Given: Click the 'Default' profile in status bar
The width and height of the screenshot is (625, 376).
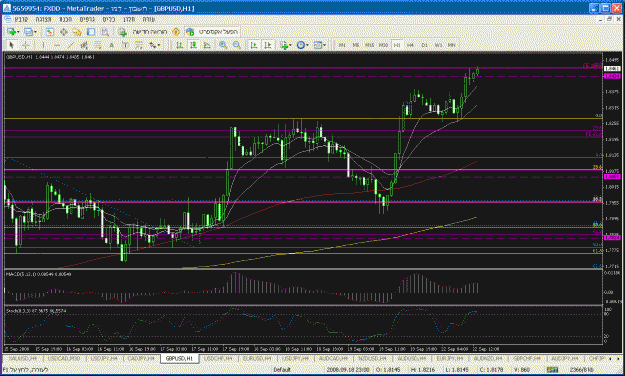Looking at the screenshot, I should coord(282,370).
